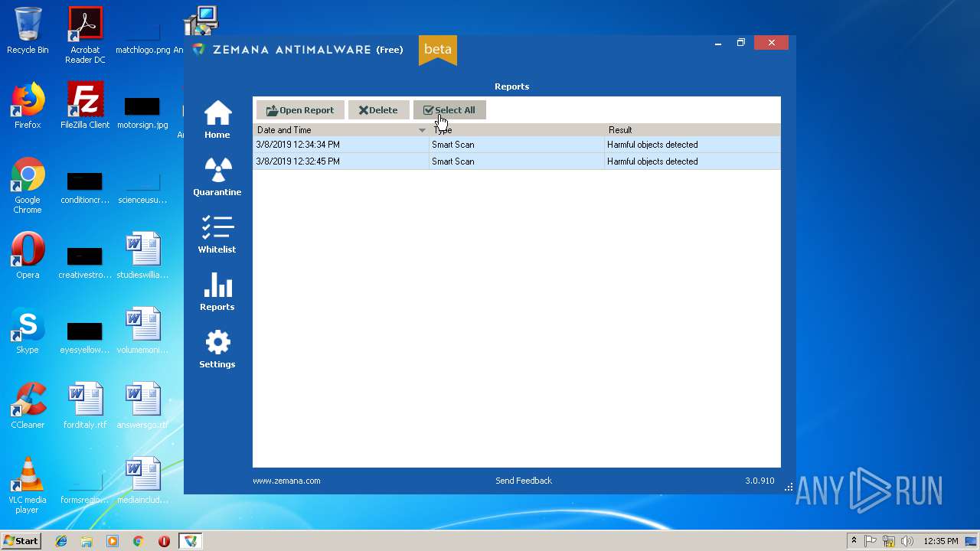Image resolution: width=980 pixels, height=551 pixels.
Task: Click Smart Scan type in 12:32:45 PM row
Action: click(453, 161)
